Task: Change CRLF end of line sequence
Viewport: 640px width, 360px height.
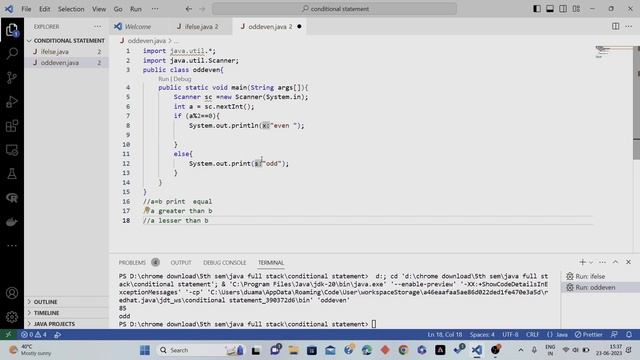Action: [x=532, y=335]
